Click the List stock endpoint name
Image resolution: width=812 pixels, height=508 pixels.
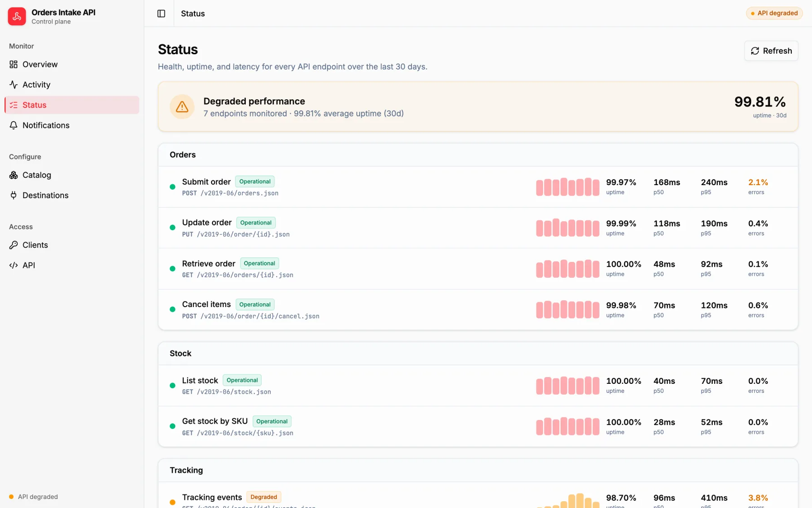click(x=200, y=380)
